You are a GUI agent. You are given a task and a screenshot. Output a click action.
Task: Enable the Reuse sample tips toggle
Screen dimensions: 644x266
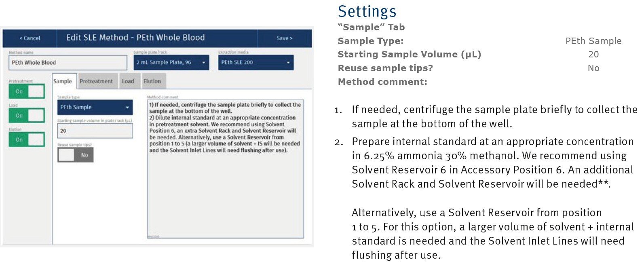(76, 155)
